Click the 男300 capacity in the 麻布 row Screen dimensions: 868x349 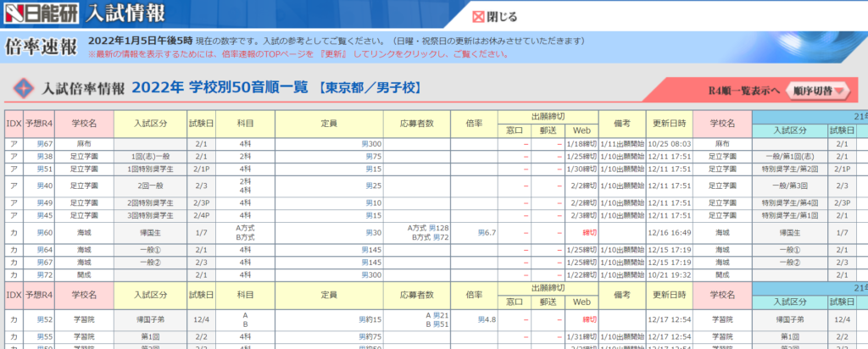pos(371,144)
